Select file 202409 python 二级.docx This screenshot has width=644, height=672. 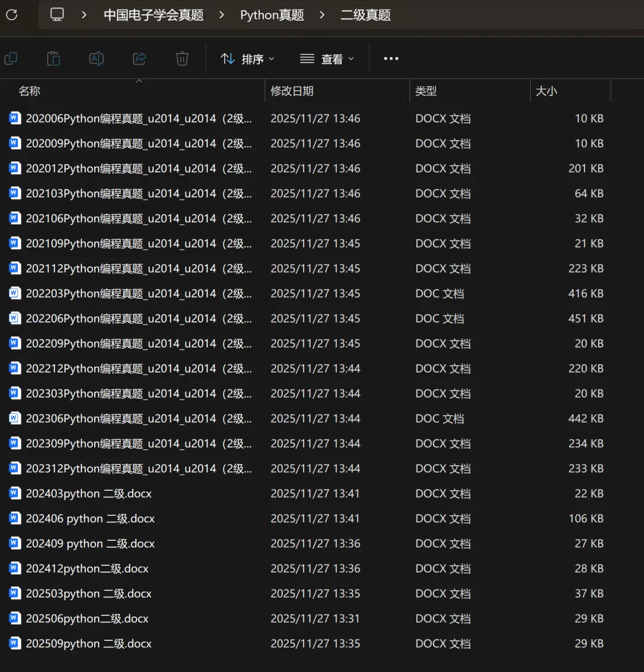90,543
